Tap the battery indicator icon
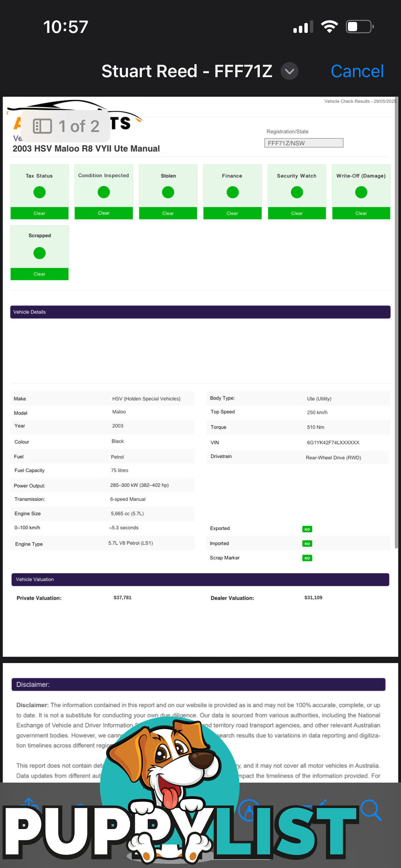The width and height of the screenshot is (401, 868). pyautogui.click(x=360, y=27)
